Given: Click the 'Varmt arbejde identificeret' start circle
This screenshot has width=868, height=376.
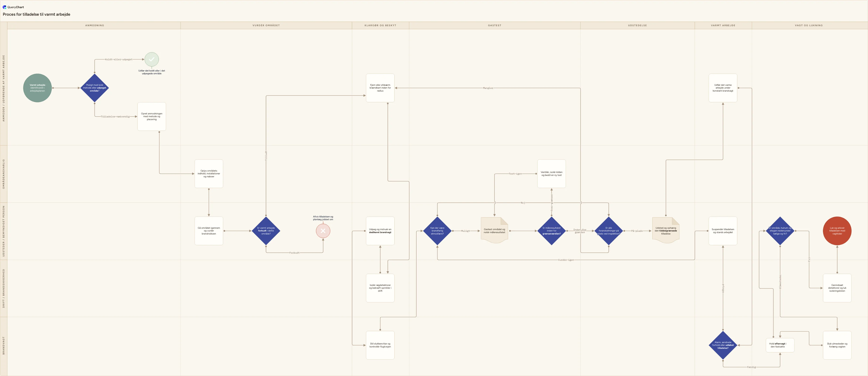Looking at the screenshot, I should click(x=37, y=88).
